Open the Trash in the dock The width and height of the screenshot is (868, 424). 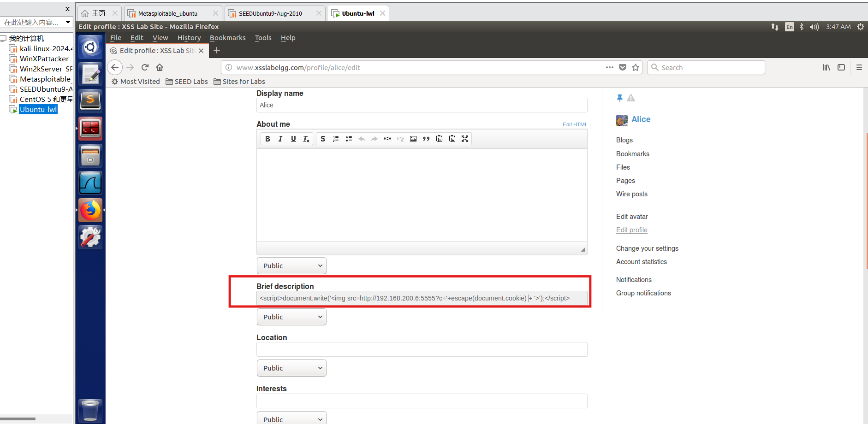click(90, 410)
